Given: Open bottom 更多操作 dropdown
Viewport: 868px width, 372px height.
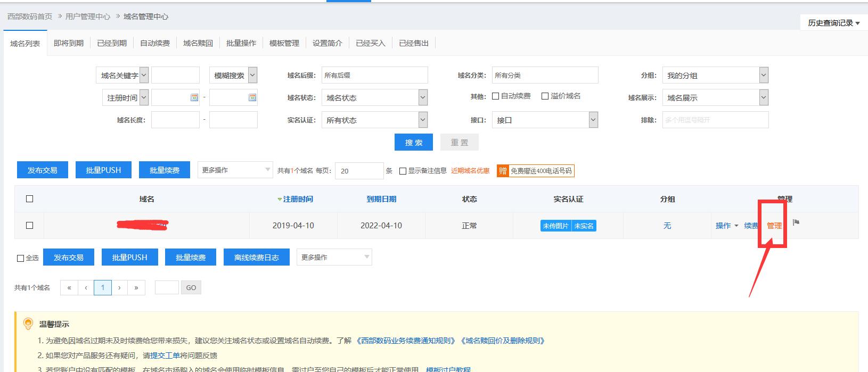Looking at the screenshot, I should [334, 257].
